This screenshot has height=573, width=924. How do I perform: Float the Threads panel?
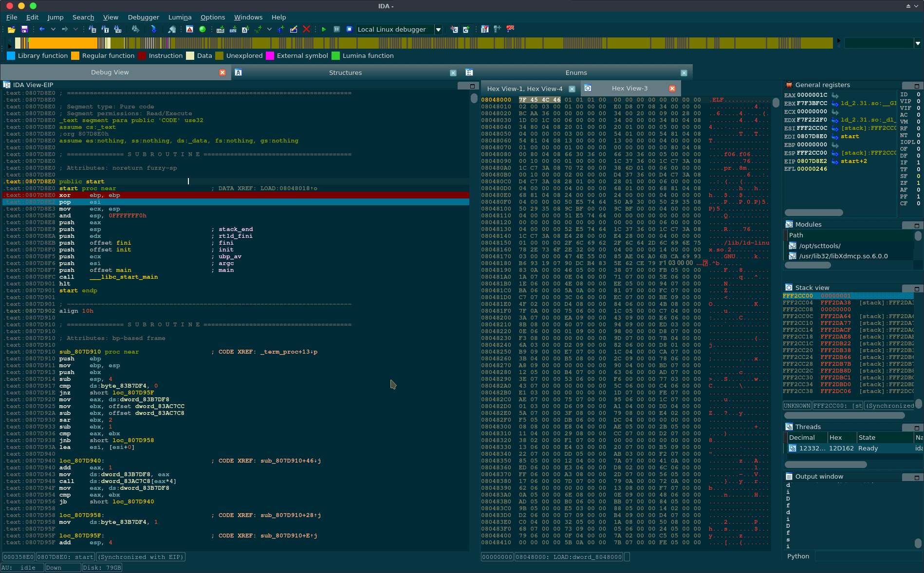[x=917, y=428]
